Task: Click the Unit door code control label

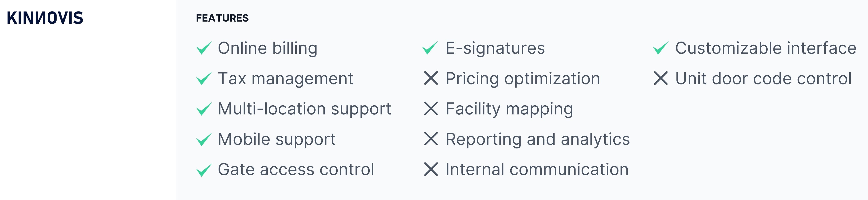Action: [x=763, y=78]
